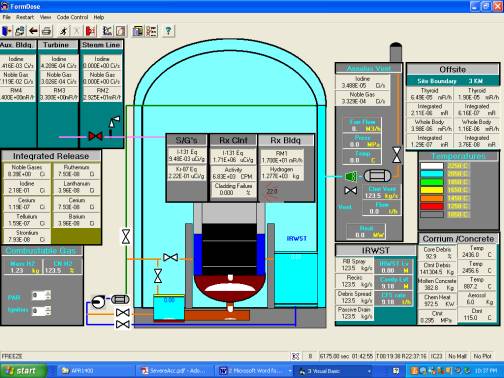Click the checklist toolbar icon

tap(151, 31)
